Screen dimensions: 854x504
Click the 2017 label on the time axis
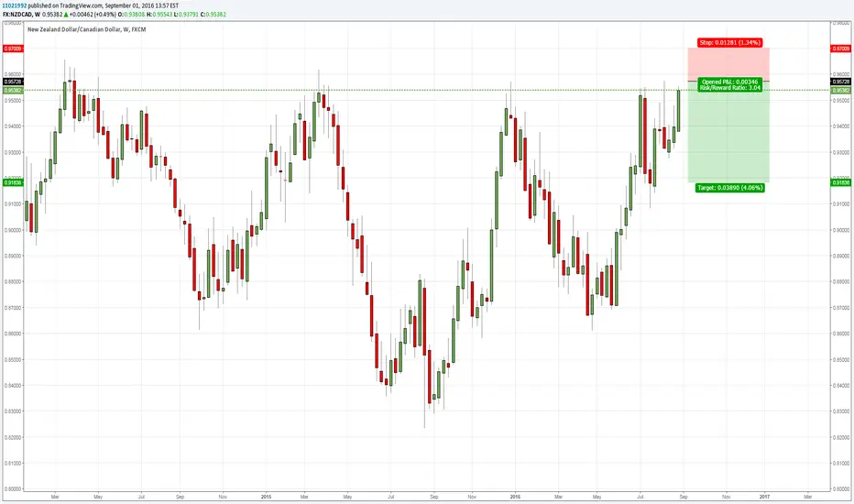(765, 497)
